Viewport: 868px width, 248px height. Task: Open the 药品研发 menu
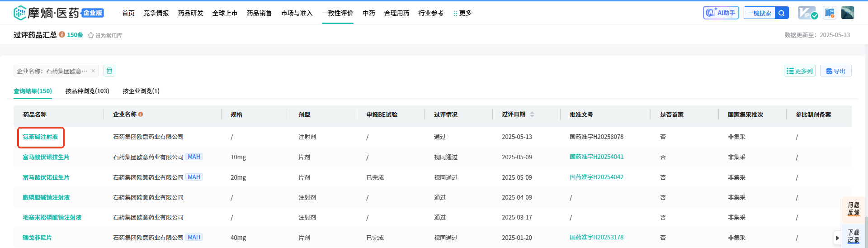191,13
